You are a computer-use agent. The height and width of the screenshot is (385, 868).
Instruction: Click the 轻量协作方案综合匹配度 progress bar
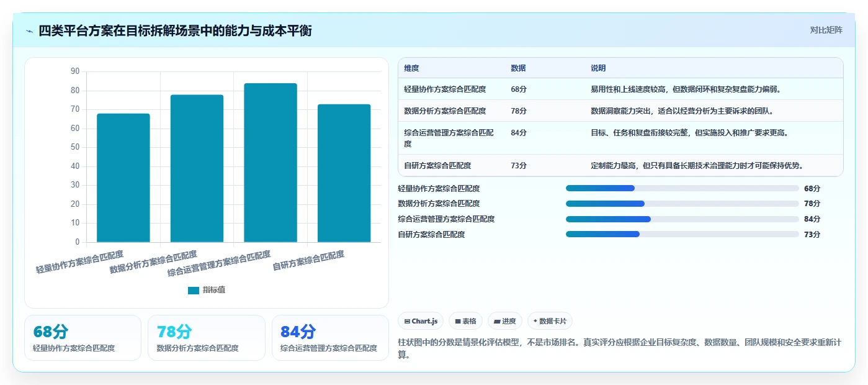682,188
